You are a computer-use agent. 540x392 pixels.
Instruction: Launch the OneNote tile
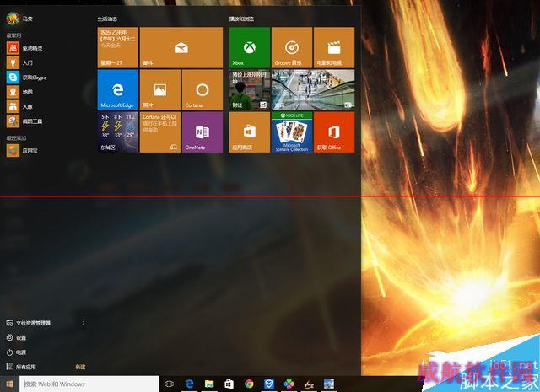click(202, 132)
